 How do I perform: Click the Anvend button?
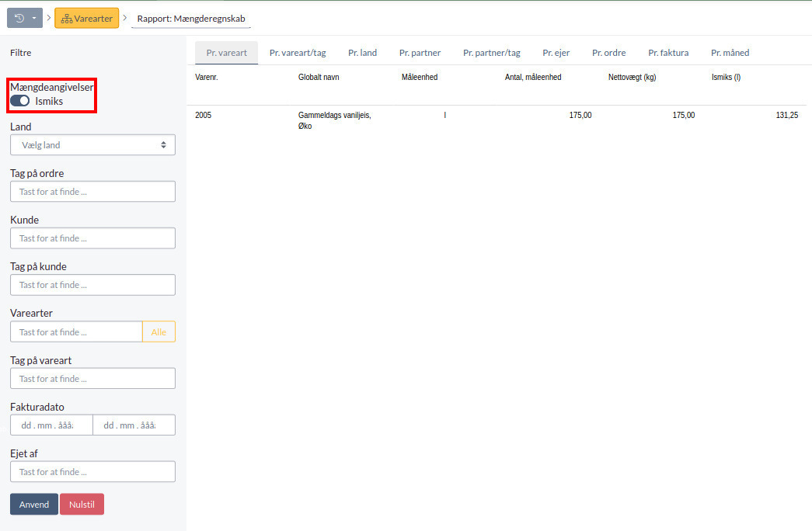[x=33, y=505]
